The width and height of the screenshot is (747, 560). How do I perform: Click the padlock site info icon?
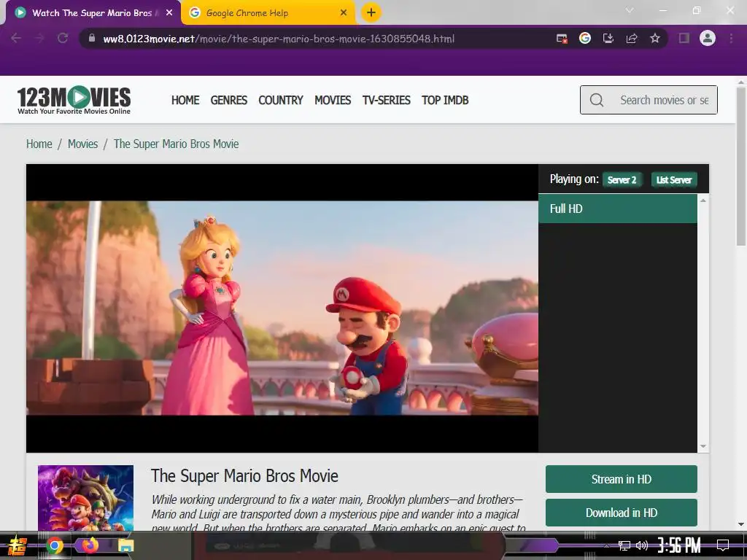tap(92, 38)
